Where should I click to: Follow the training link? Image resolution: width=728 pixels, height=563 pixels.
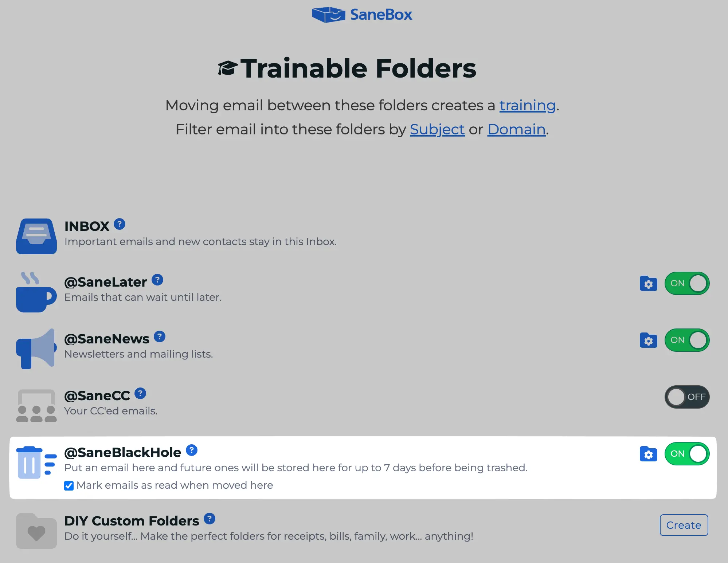point(527,105)
